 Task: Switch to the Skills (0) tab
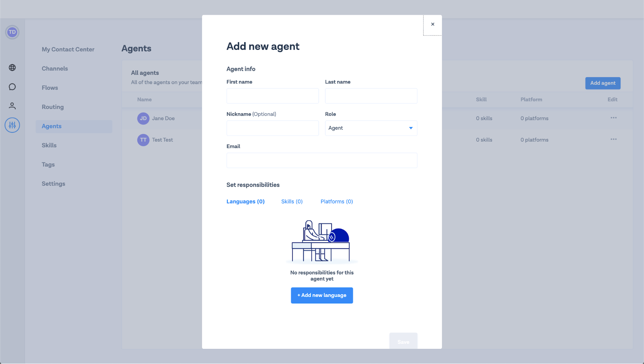point(292,202)
